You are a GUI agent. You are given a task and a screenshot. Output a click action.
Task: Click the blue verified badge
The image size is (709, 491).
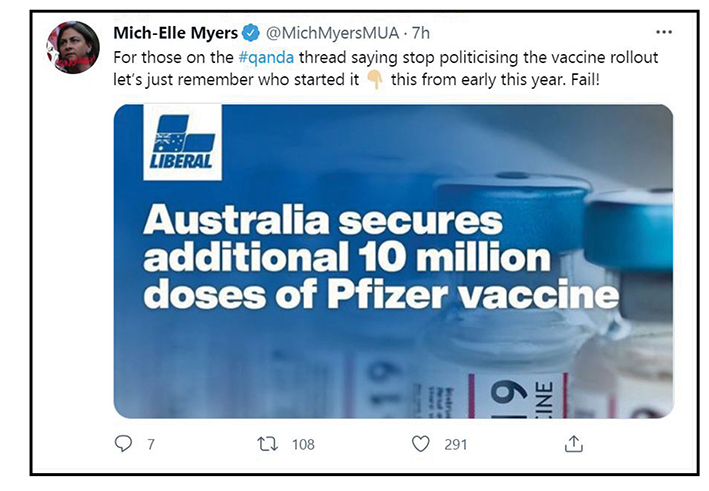(254, 33)
